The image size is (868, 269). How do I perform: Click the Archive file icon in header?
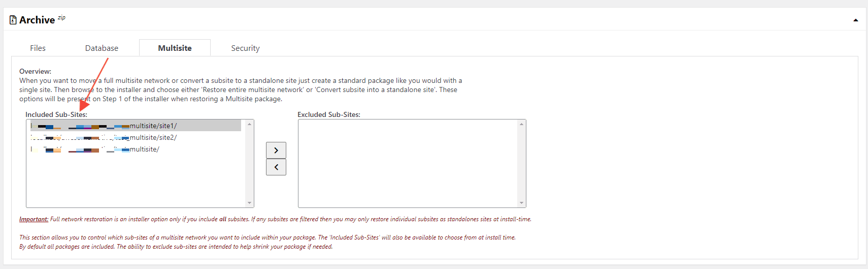coord(13,20)
